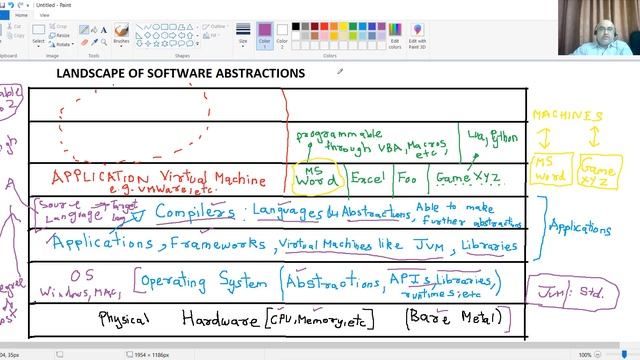This screenshot has height=360, width=640.
Task: Pick the black color swatch
Action: [x=296, y=27]
